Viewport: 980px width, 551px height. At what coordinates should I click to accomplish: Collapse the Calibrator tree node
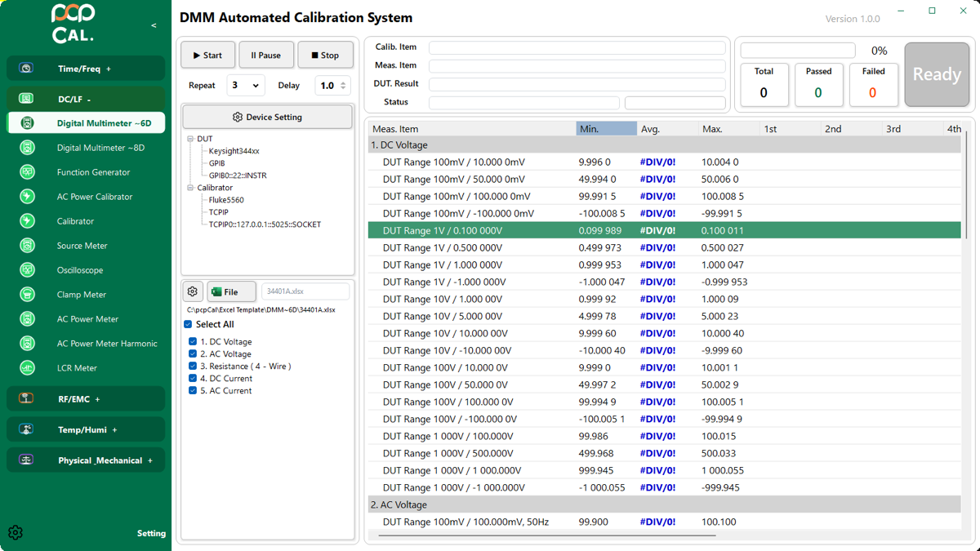190,188
